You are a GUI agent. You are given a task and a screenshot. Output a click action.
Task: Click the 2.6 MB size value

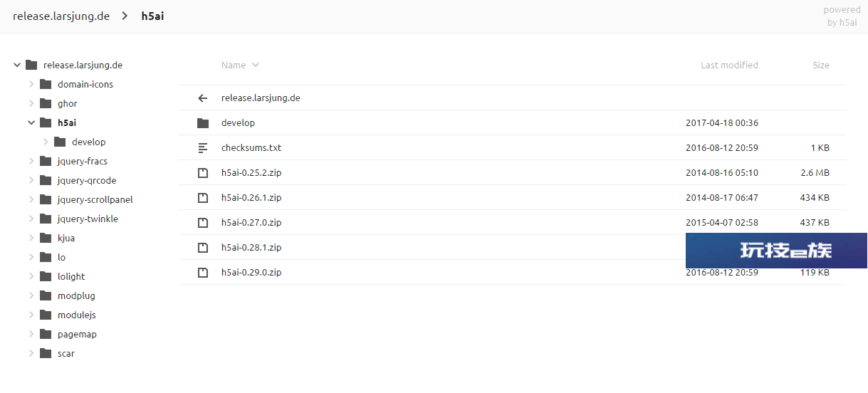[x=815, y=173]
